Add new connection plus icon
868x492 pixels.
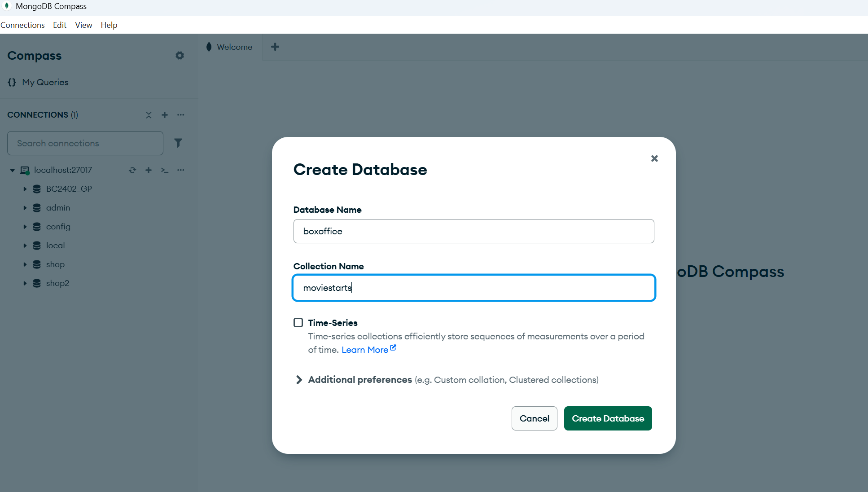[x=165, y=115]
